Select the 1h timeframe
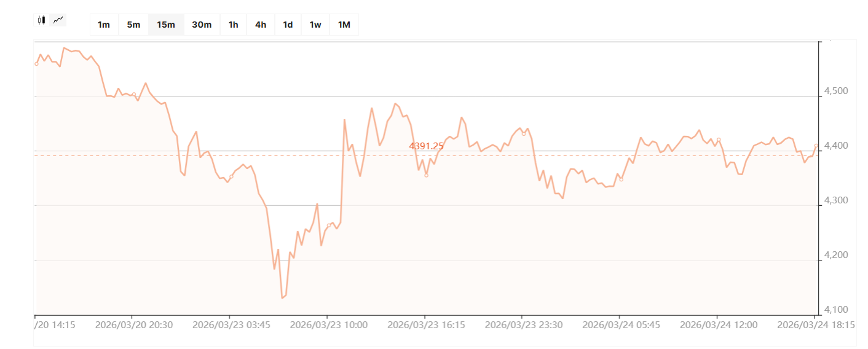 [233, 25]
